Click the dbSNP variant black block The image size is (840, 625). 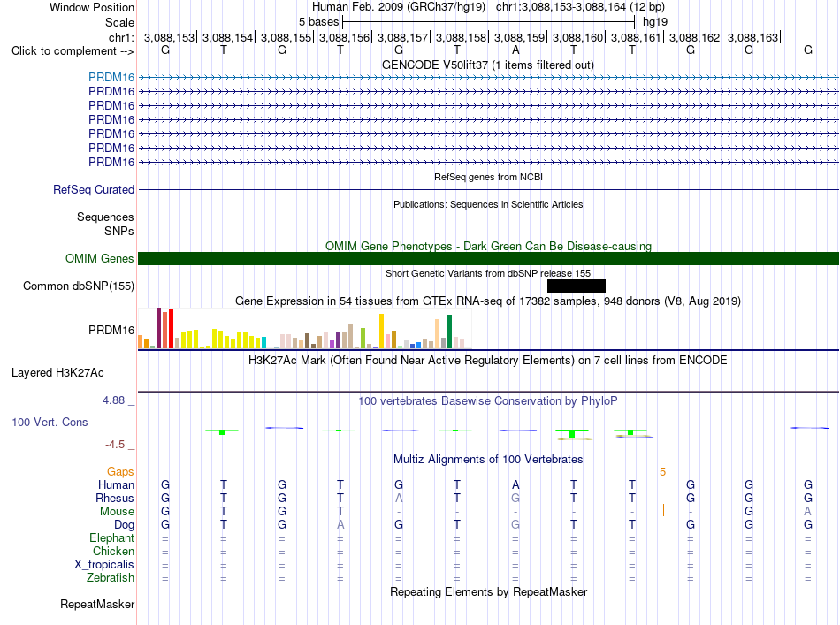[577, 286]
